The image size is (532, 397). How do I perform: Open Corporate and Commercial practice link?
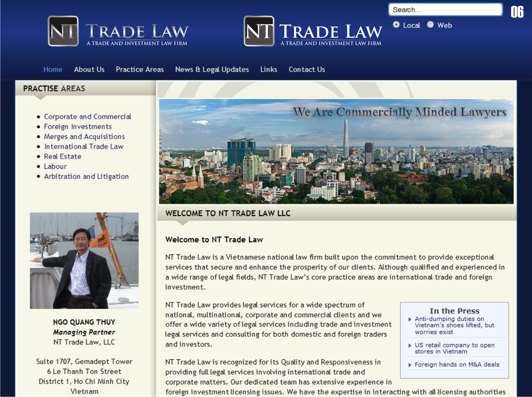point(87,117)
